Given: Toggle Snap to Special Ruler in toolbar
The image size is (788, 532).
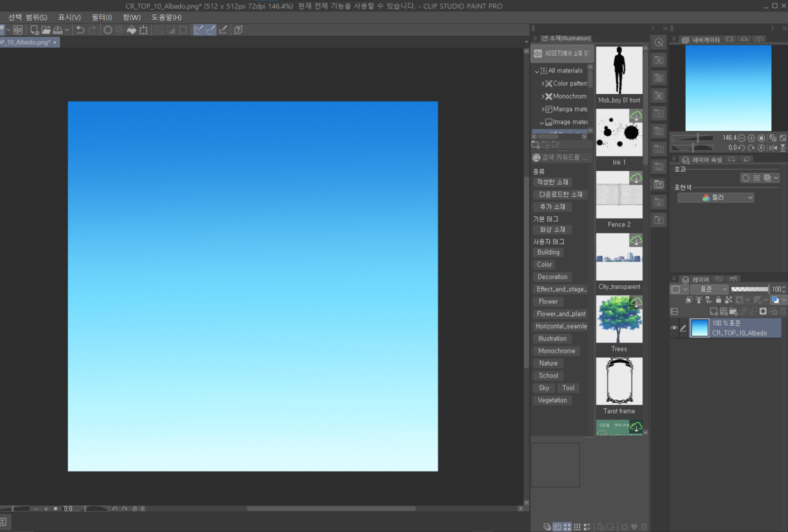Looking at the screenshot, I should 211,30.
